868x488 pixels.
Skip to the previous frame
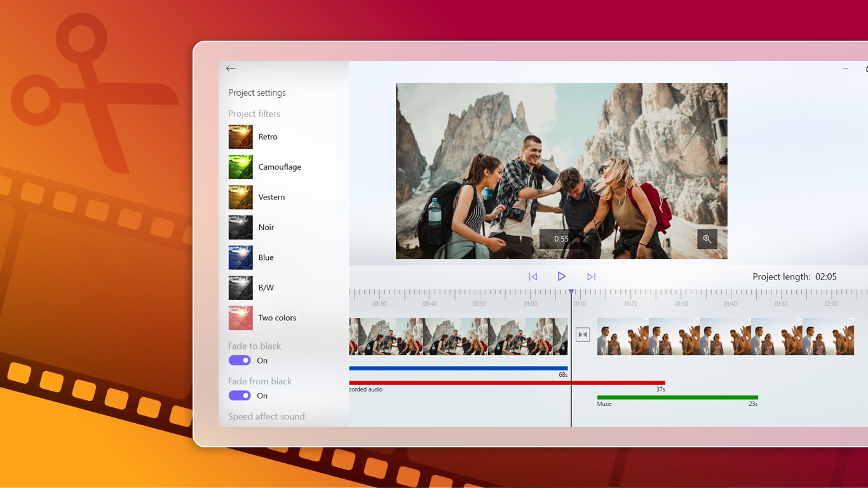[x=532, y=276]
